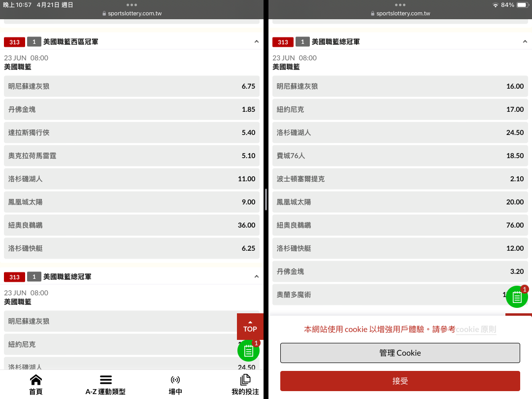
Task: Accept cookies with the 接受 button
Action: coord(400,381)
